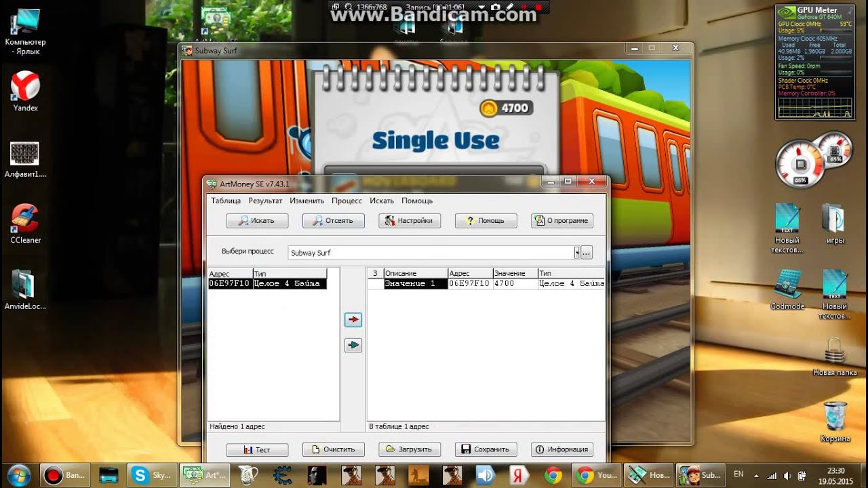Click the Subway Surf window title icon
This screenshot has height=488, width=868.
[x=187, y=51]
